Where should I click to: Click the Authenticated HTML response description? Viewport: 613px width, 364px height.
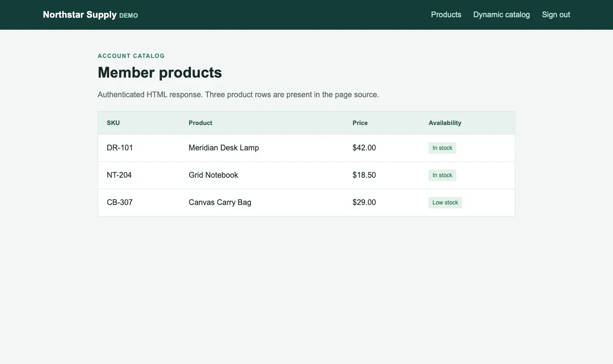(x=238, y=95)
